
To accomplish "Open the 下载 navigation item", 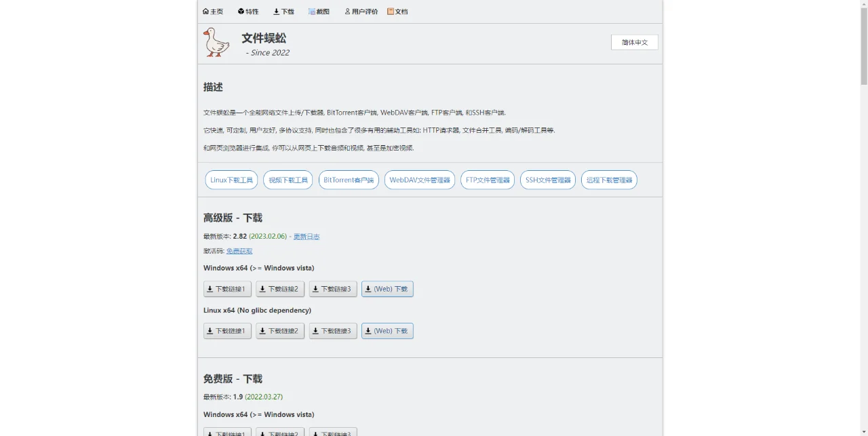I will coord(283,12).
